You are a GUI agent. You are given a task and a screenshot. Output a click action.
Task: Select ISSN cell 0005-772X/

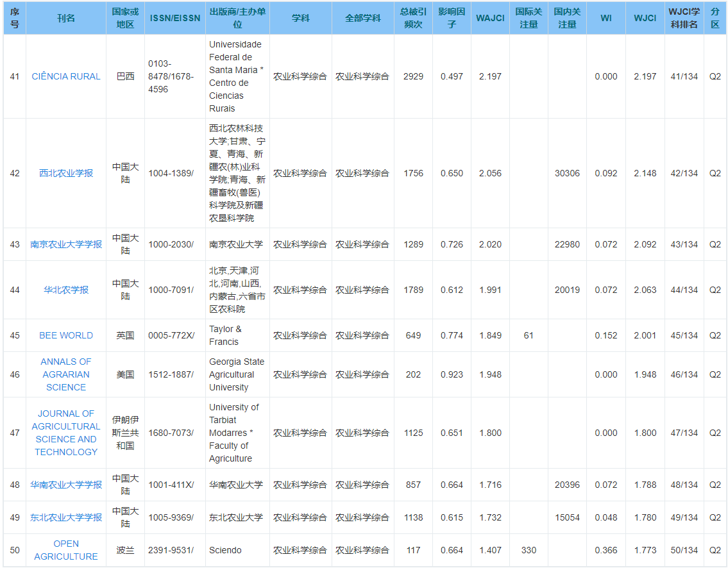[x=175, y=335]
